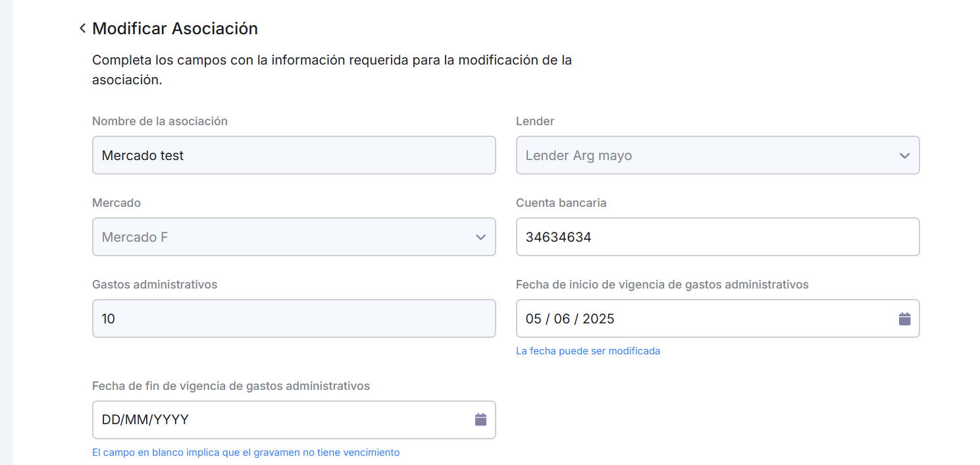
Task: Go back using the arrow beside Modificar Asociación
Action: click(82, 28)
